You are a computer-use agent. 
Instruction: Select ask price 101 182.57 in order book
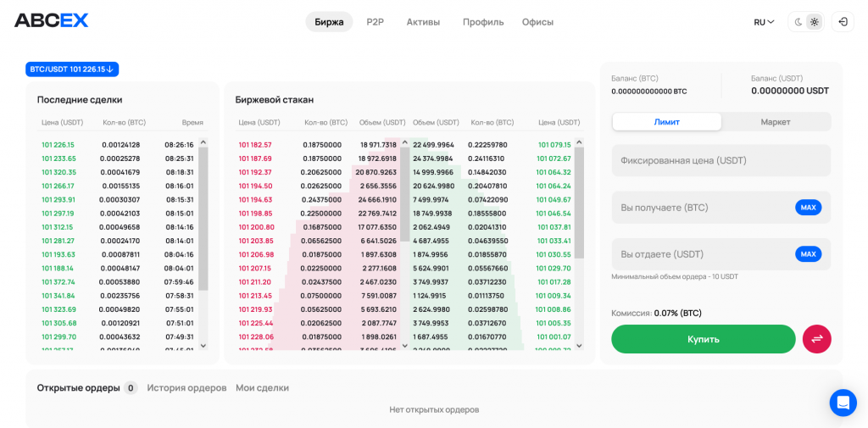point(255,145)
